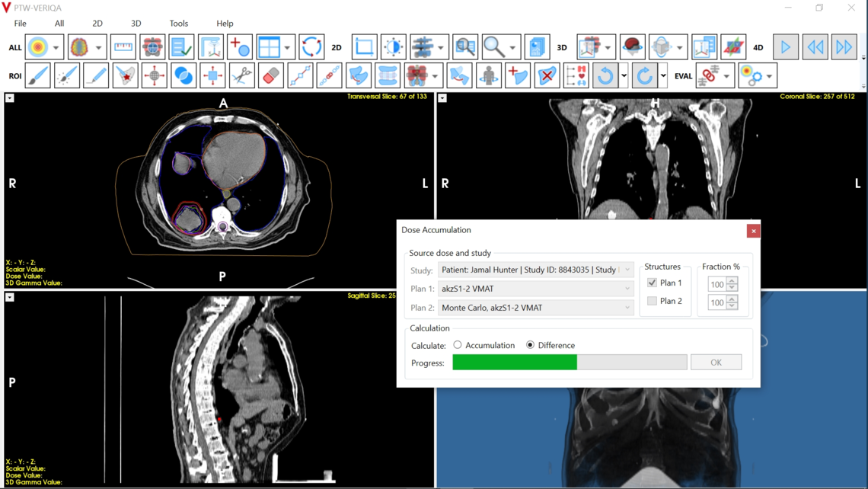Click the counterclockwise rotate arrow tool

(605, 75)
